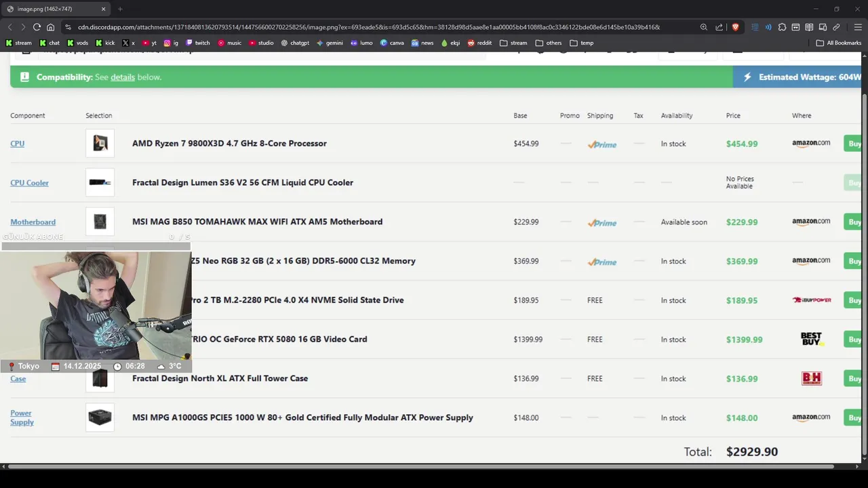
Task: Open the browser hamburger main menu
Action: tap(858, 27)
